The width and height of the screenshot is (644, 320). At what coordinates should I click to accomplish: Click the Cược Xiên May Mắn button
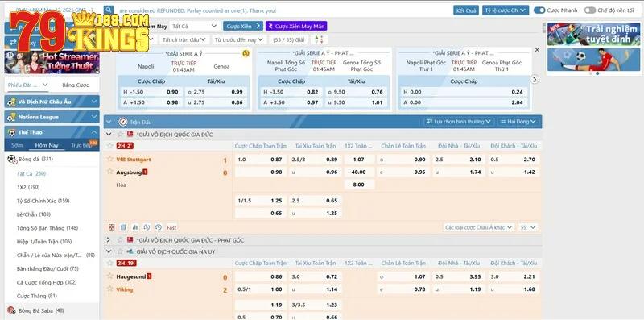[x=296, y=26]
